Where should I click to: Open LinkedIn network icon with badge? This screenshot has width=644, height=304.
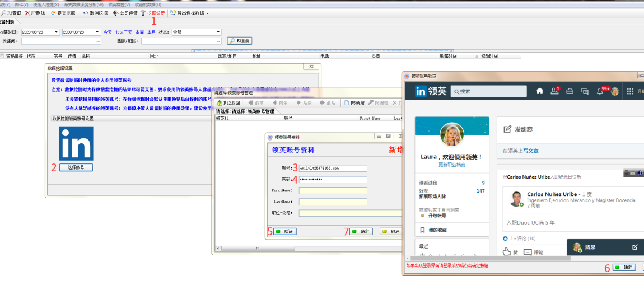[555, 91]
